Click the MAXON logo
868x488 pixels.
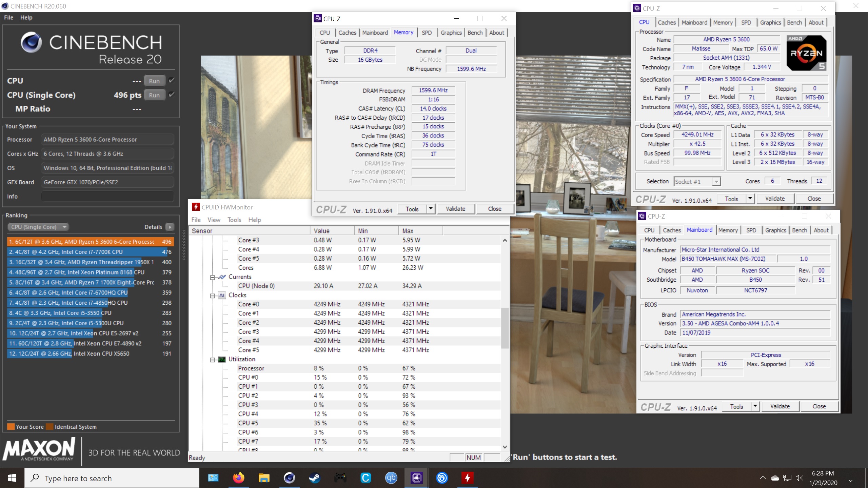[x=39, y=449]
